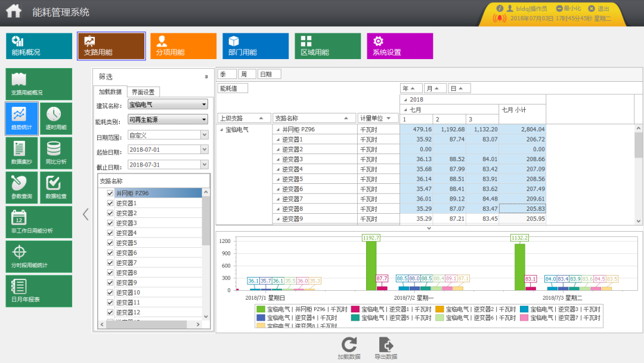Open 建筑名称 dropdown showing 宝临电气
Viewport: 644px width, 363px height.
tap(168, 105)
